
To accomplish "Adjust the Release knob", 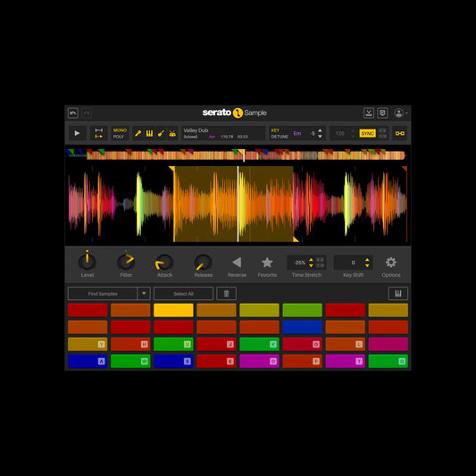I will coord(203,262).
